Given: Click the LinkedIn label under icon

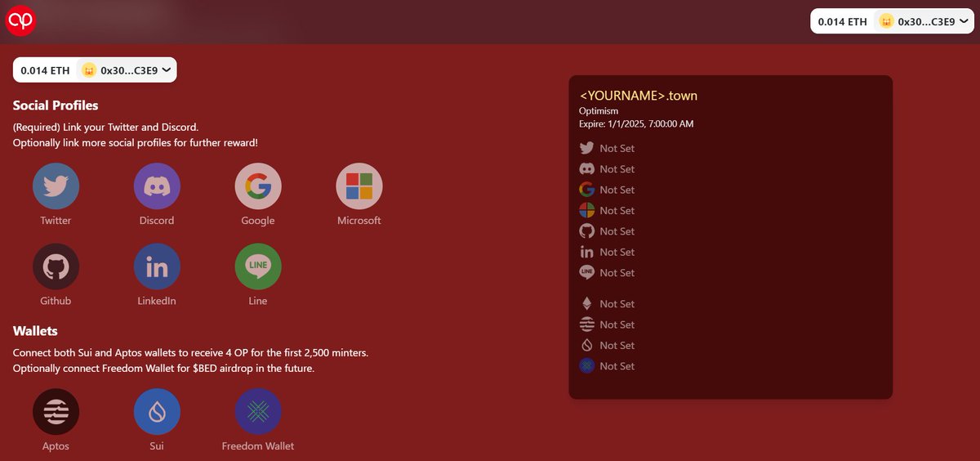Looking at the screenshot, I should (157, 301).
